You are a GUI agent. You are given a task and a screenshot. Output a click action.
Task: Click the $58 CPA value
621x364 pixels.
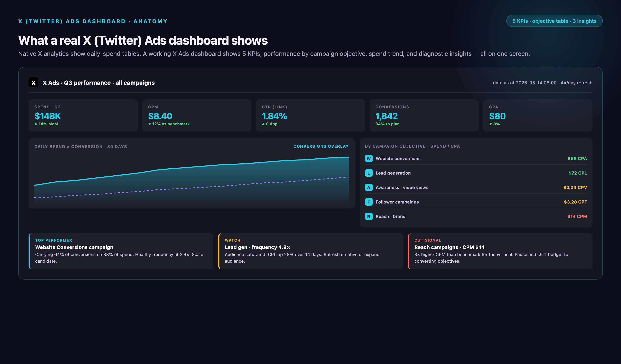(x=577, y=159)
